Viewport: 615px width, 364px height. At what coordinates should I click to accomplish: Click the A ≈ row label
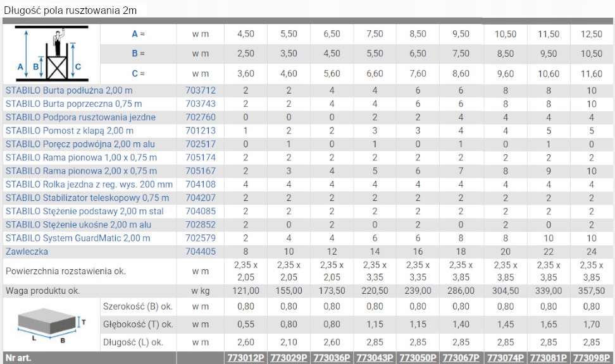[x=138, y=34]
